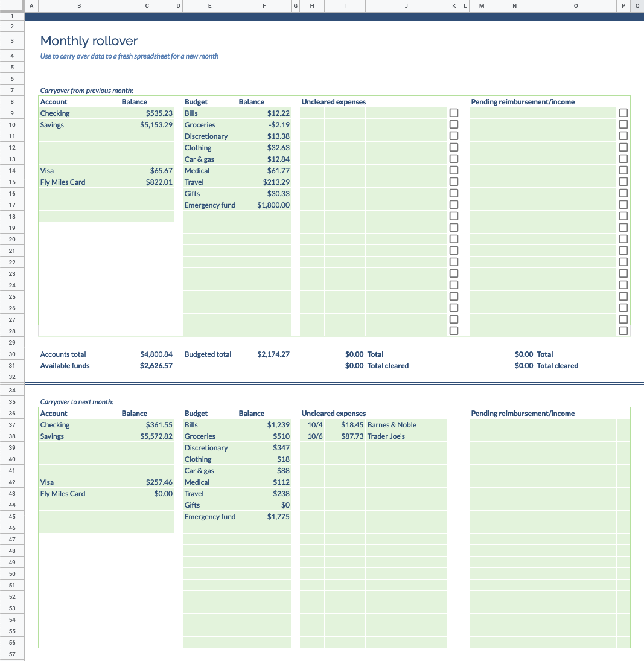Image resolution: width=644 pixels, height=661 pixels.
Task: Select the Savings account name cell
Action: point(78,124)
